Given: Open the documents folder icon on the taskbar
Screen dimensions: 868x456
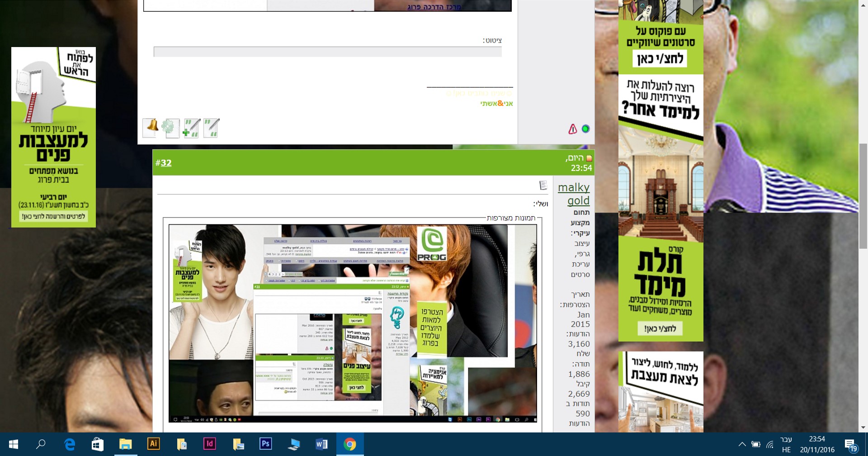Looking at the screenshot, I should click(x=182, y=444).
